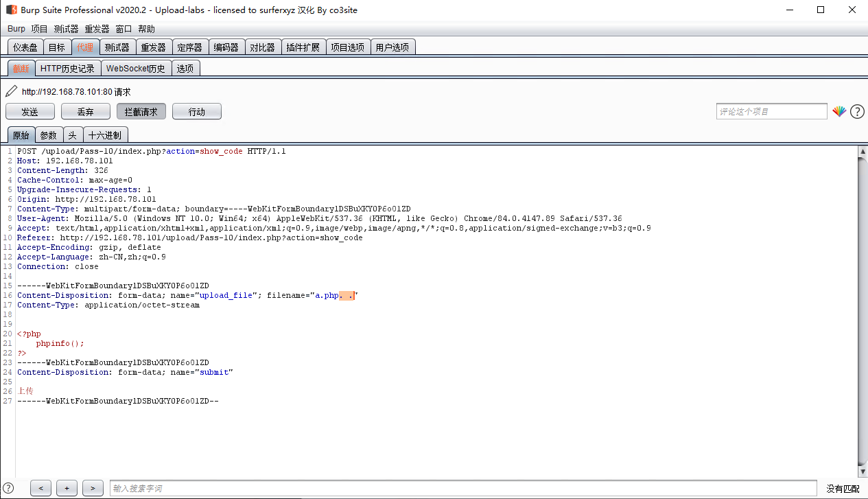Screen dimensions: 868x499
Task: Click the phpinfo(); line in body
Action: click(x=60, y=343)
